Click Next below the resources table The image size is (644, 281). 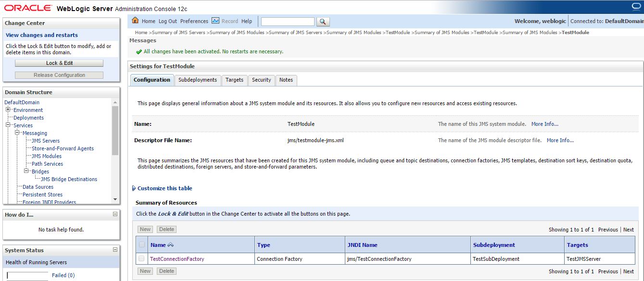click(x=629, y=271)
